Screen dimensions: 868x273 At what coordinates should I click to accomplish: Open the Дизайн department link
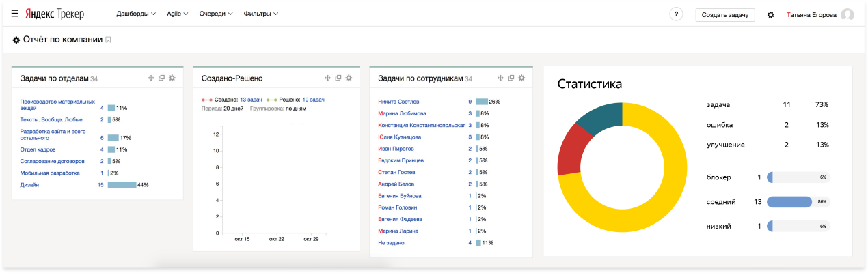pyautogui.click(x=29, y=185)
